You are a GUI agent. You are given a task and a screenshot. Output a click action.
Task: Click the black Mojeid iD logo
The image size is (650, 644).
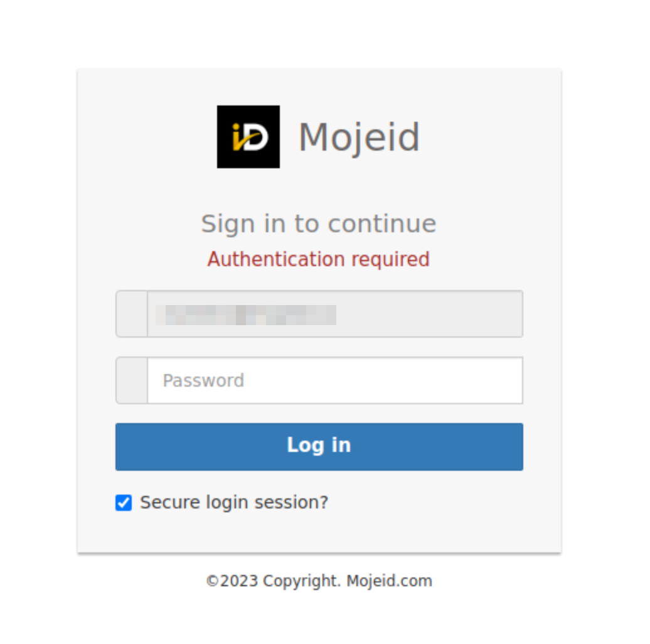(248, 137)
